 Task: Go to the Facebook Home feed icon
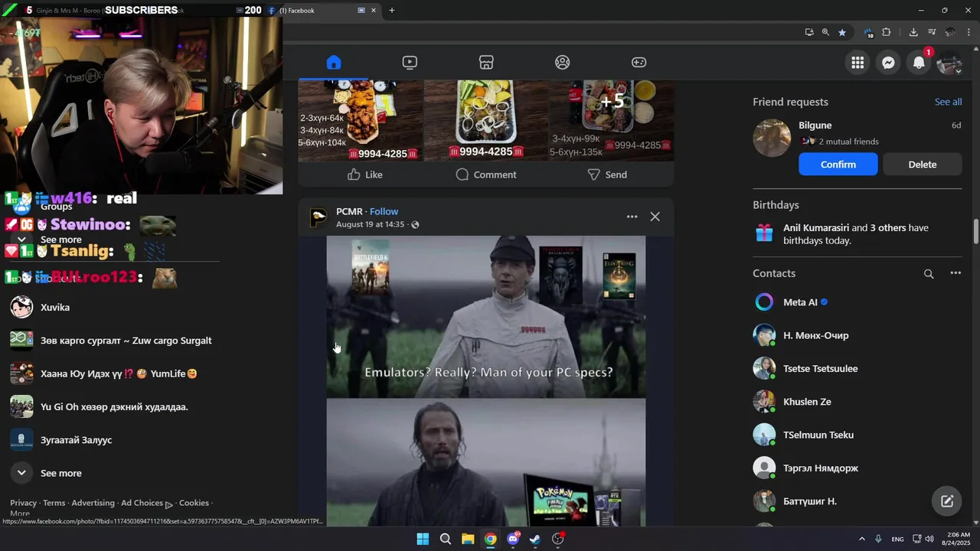point(333,63)
